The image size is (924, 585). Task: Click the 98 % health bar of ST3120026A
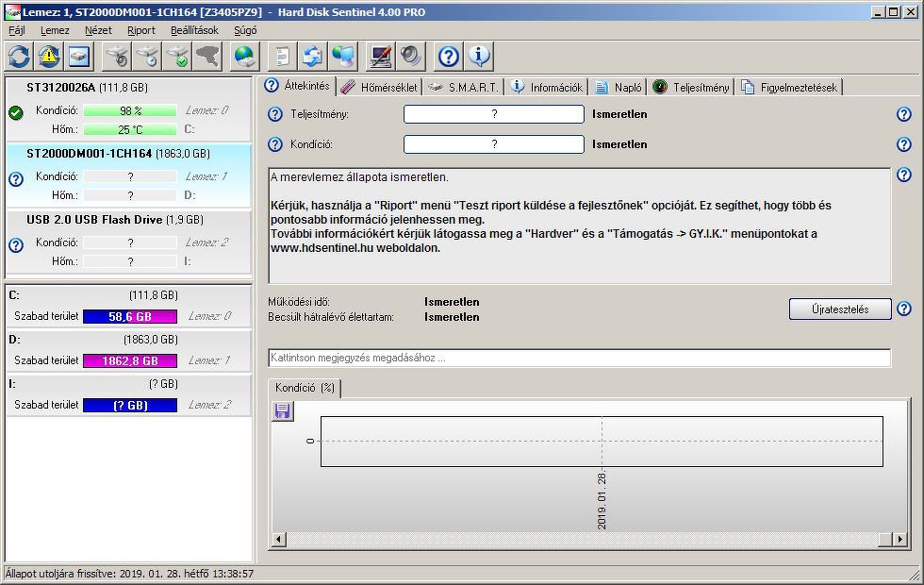tap(130, 111)
